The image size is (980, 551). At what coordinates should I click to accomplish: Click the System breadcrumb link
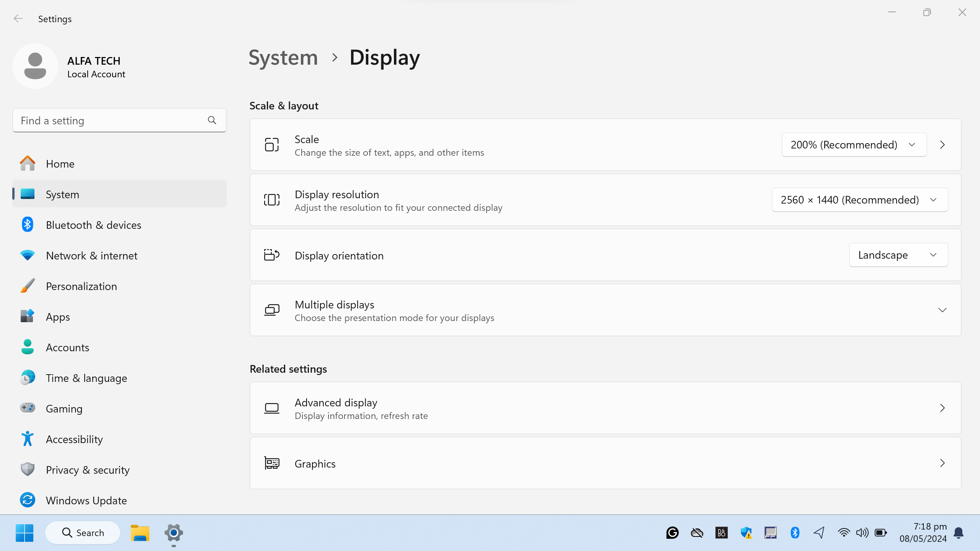[283, 57]
